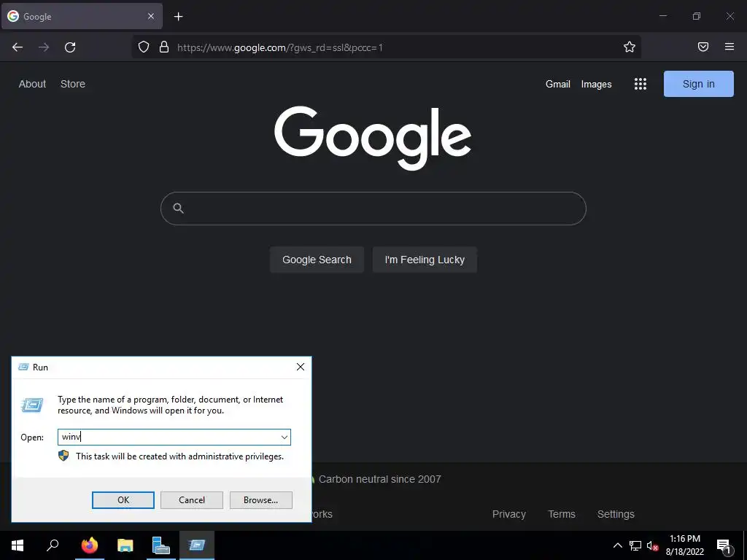
Task: Click the I'm Feeling Lucky button
Action: (425, 260)
